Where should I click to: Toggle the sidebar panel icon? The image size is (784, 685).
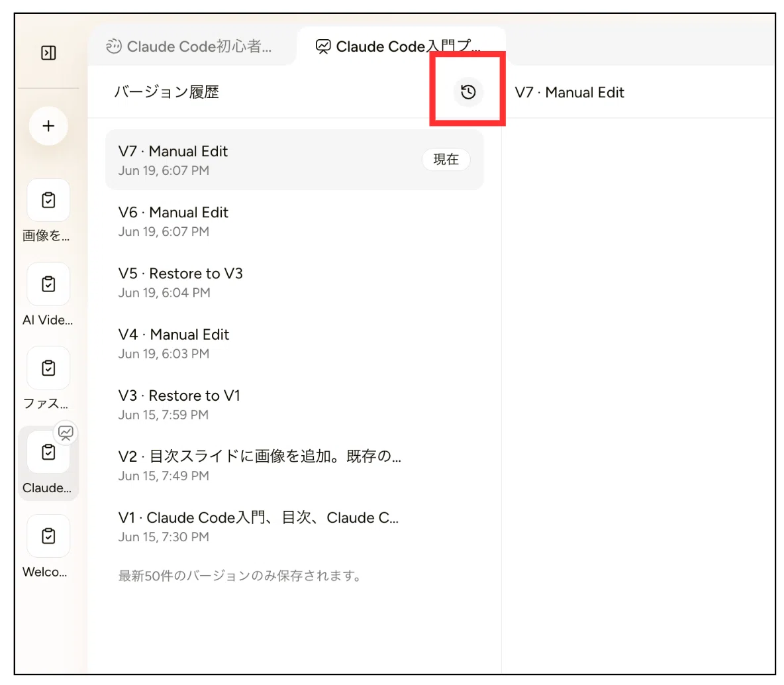pos(48,52)
